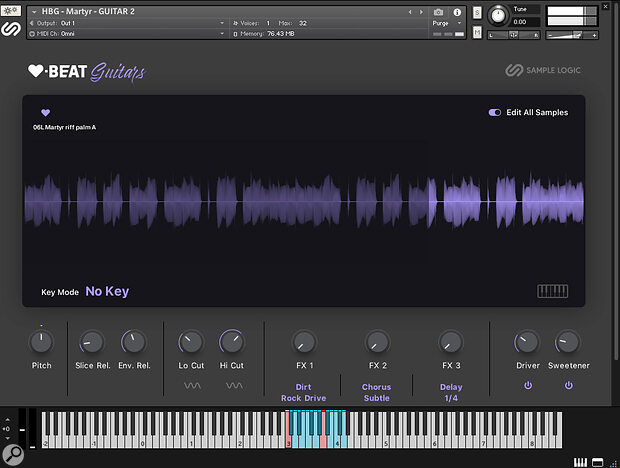Click the output volume slider
Image resolution: width=620 pixels, height=468 pixels.
pyautogui.click(x=572, y=36)
